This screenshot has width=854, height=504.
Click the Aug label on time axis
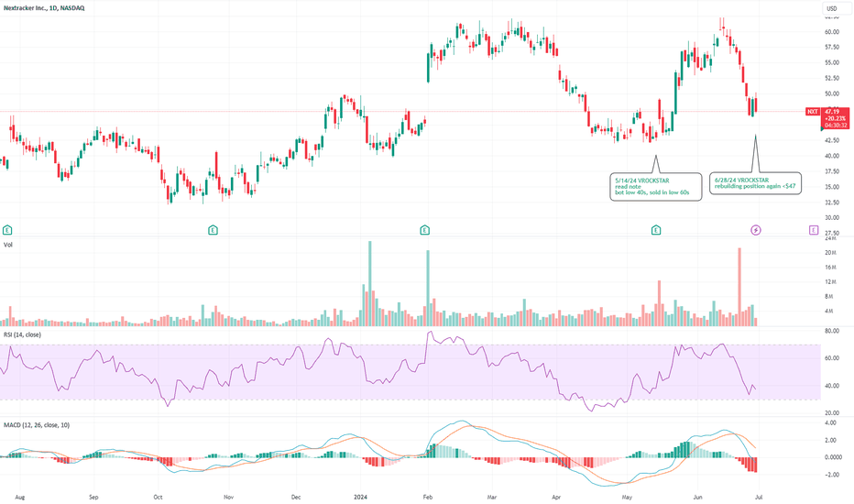point(20,497)
